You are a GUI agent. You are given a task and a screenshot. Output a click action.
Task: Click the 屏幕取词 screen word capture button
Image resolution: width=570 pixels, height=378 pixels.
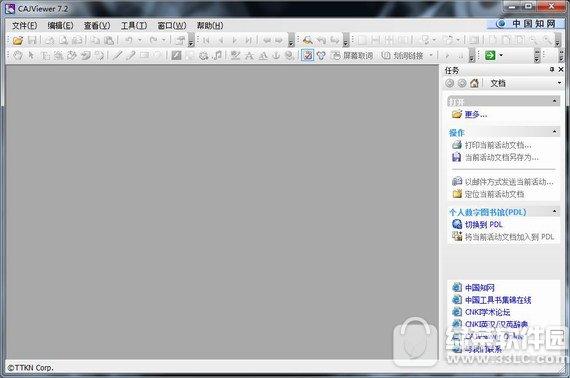(352, 56)
